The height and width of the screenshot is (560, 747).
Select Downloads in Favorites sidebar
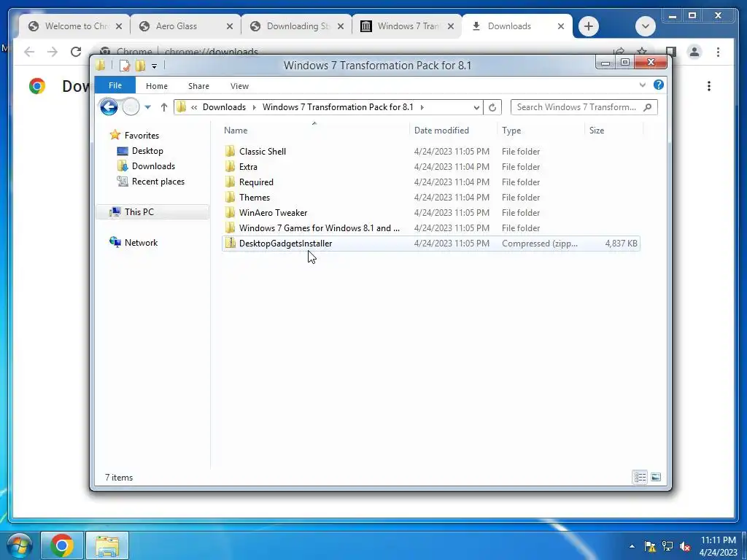click(153, 166)
